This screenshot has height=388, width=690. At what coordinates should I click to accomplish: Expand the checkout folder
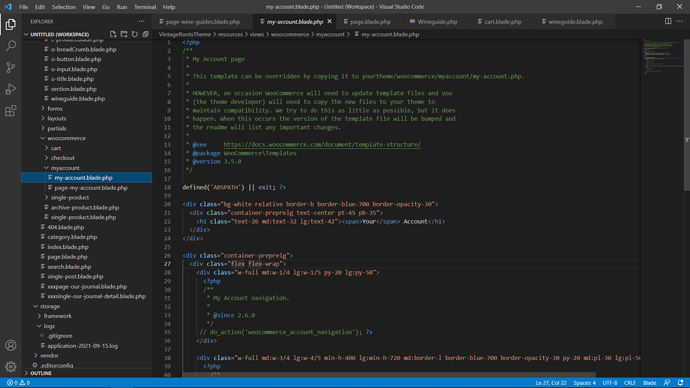click(x=62, y=158)
